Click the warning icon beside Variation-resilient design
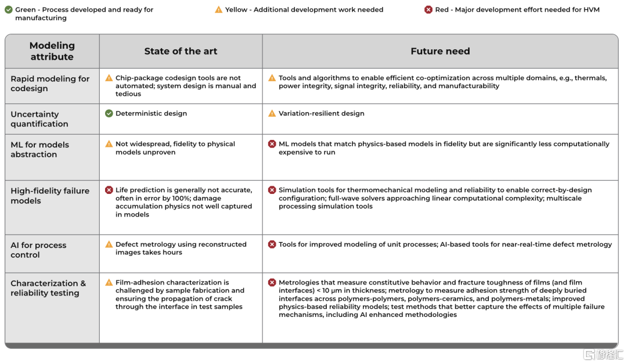Viewport: 627px width, 364px height. (272, 114)
